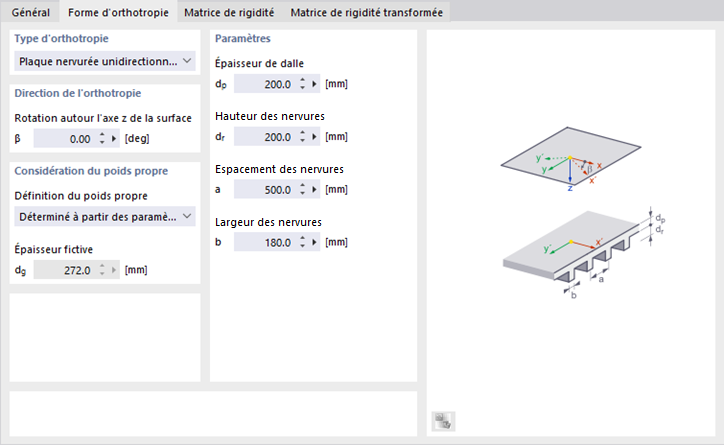
Task: Click the surface axes orientation diagram
Action: [571, 158]
